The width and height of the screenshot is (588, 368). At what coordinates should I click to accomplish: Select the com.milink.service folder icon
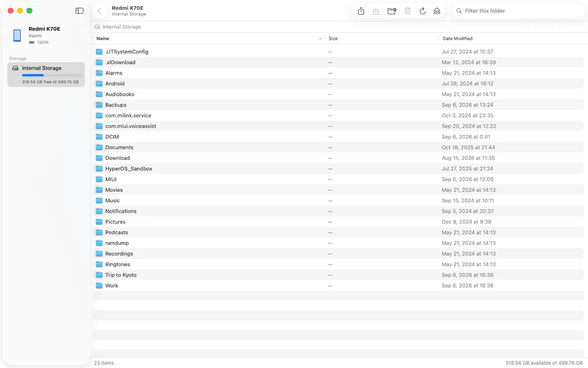pos(99,116)
